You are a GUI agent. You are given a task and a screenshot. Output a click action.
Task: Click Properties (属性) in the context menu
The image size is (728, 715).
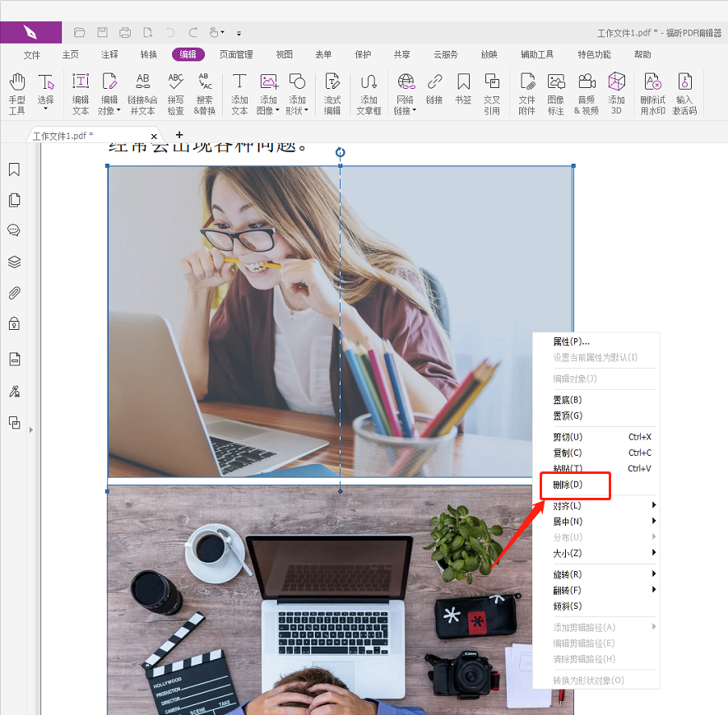point(571,341)
